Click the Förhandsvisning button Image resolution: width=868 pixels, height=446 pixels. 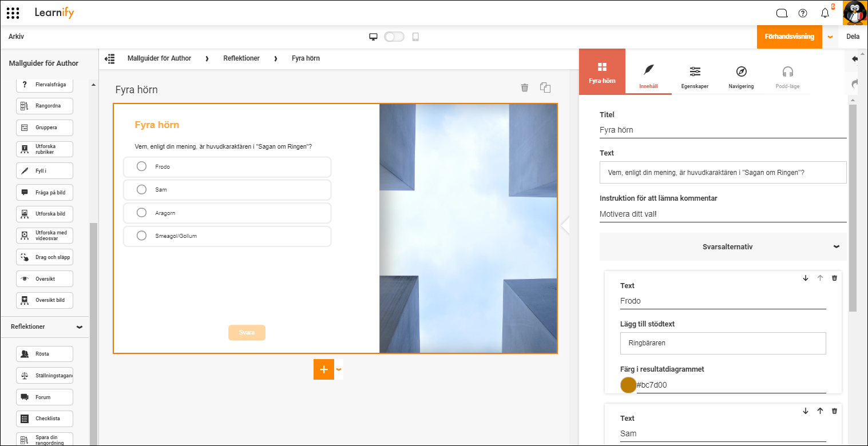pyautogui.click(x=789, y=37)
